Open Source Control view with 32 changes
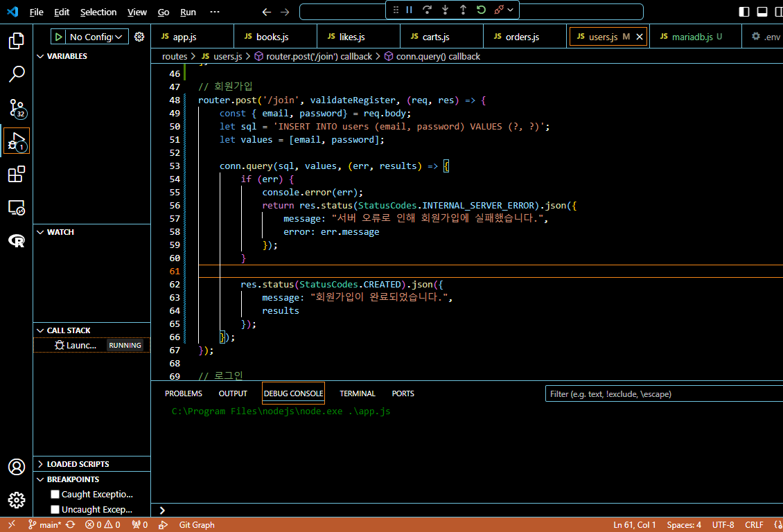The height and width of the screenshot is (532, 783). [x=17, y=108]
